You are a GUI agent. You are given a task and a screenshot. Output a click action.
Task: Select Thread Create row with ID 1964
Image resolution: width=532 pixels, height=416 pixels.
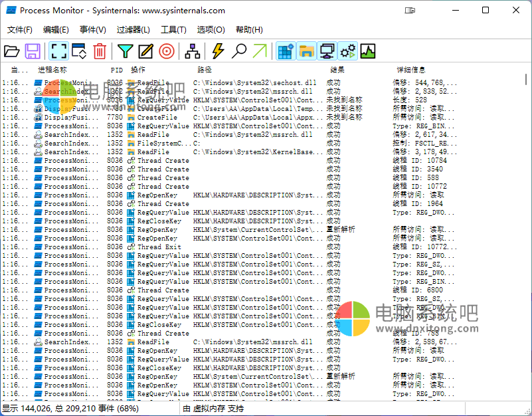point(229,204)
